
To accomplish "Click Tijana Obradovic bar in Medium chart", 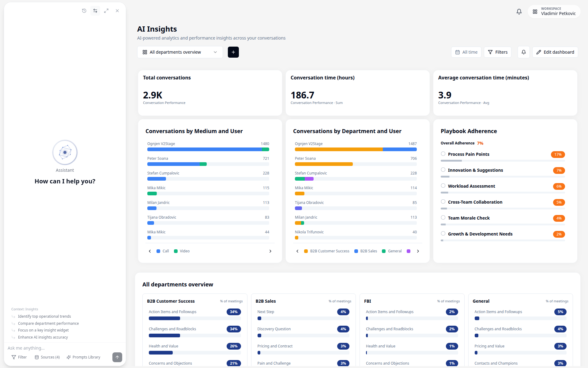I will coord(151,223).
